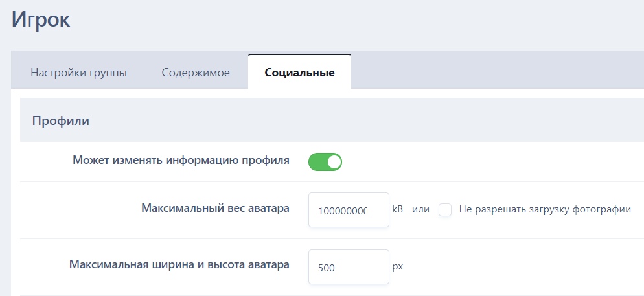The height and width of the screenshot is (296, 644).
Task: Click the kB unit label
Action: tap(398, 209)
